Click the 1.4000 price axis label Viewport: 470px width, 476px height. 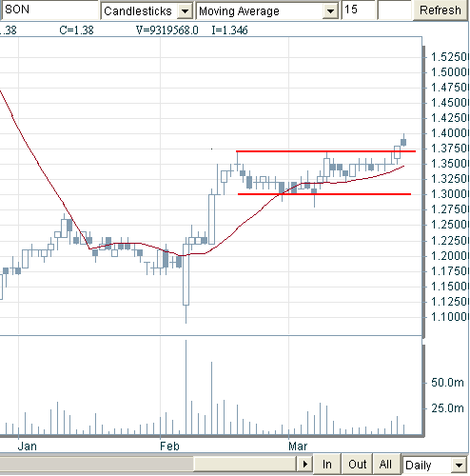(450, 133)
